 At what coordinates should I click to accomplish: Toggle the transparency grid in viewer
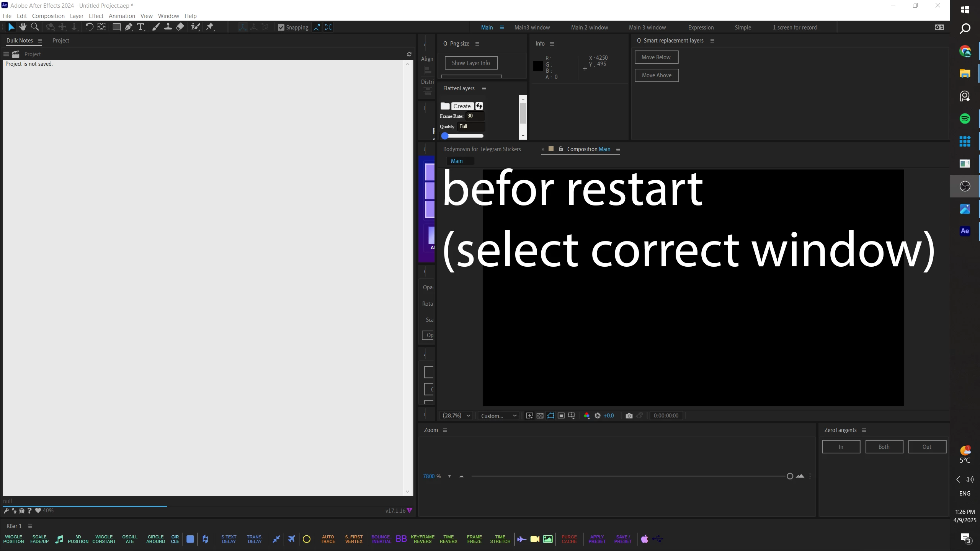pos(540,416)
